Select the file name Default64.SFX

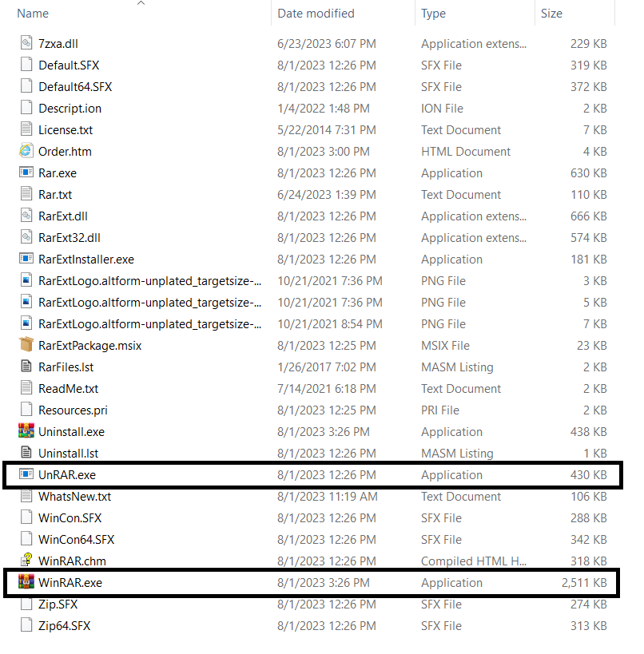click(x=75, y=87)
